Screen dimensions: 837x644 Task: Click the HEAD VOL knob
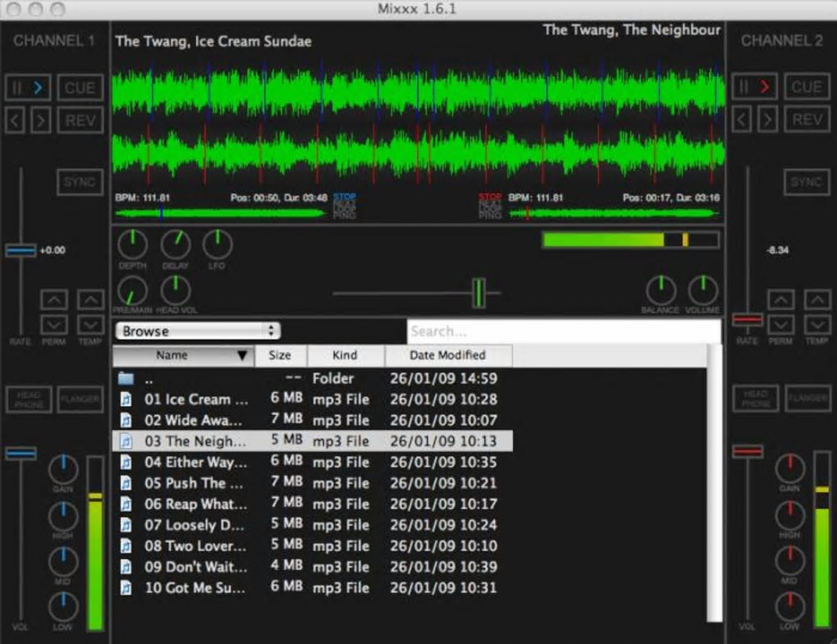click(175, 290)
